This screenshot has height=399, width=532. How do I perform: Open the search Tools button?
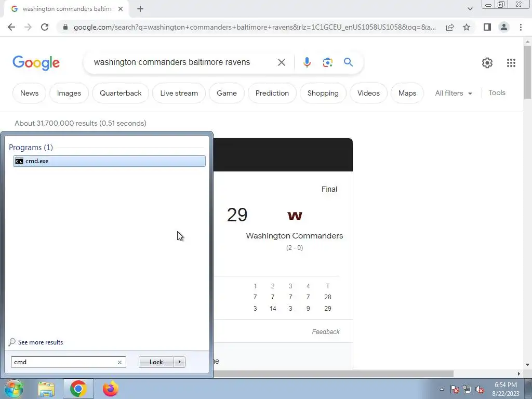(x=497, y=93)
